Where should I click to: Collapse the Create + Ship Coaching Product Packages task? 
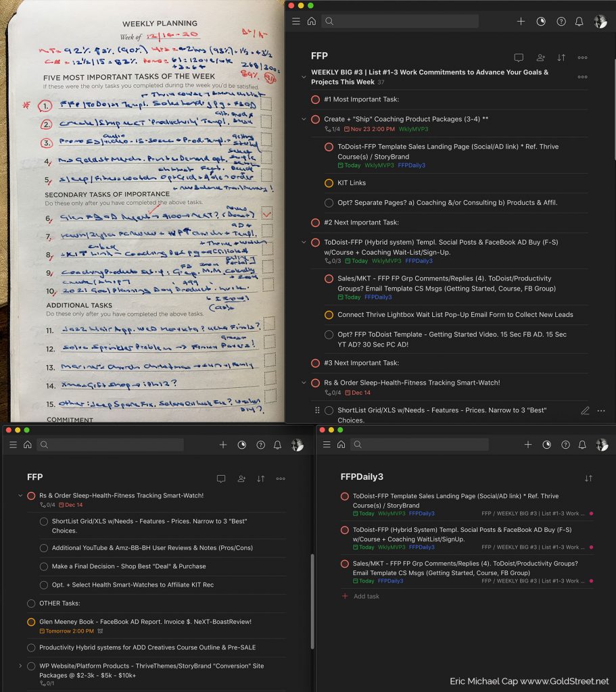tap(304, 120)
